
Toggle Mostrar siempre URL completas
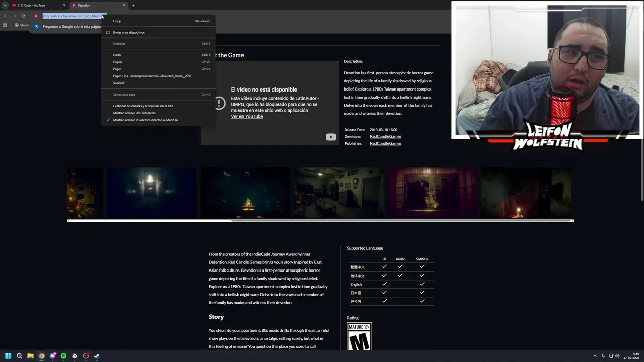pos(158,113)
